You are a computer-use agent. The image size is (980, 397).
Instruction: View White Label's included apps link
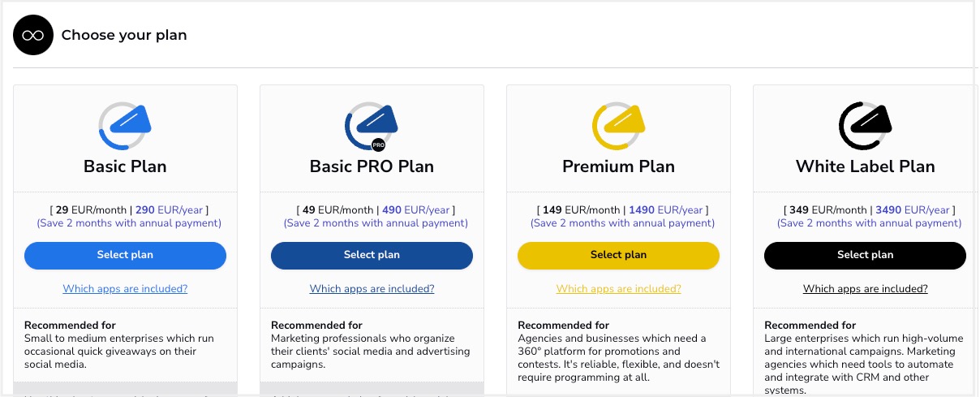click(x=865, y=289)
